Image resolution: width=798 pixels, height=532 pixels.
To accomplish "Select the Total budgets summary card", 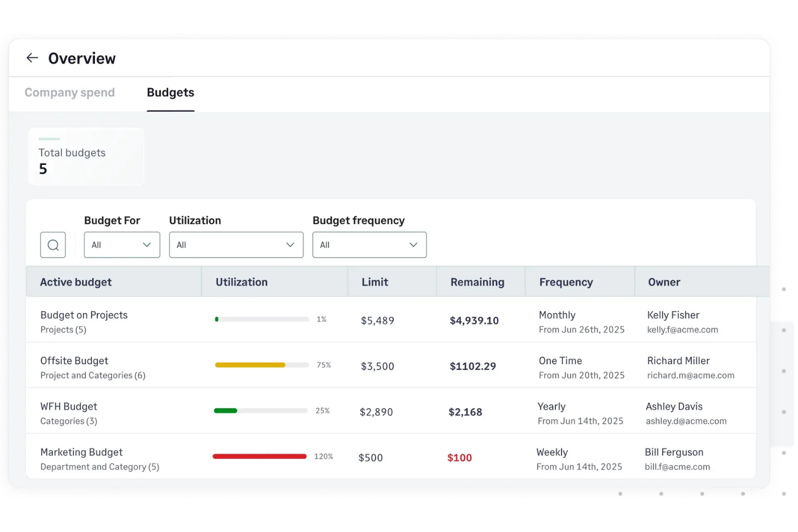I will tap(86, 156).
